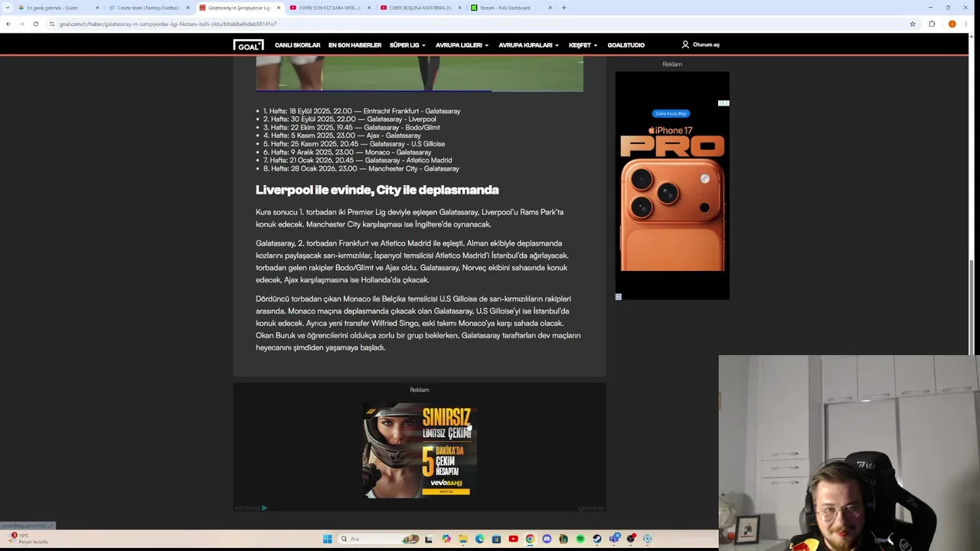Image resolution: width=980 pixels, height=551 pixels.
Task: Open Task View in the taskbar
Action: [428, 539]
